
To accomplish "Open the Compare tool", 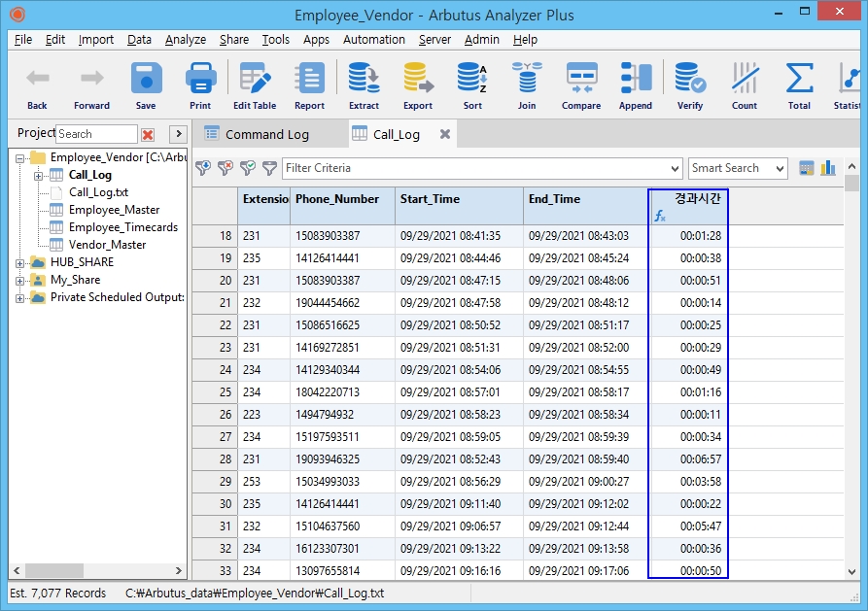I will (x=581, y=85).
